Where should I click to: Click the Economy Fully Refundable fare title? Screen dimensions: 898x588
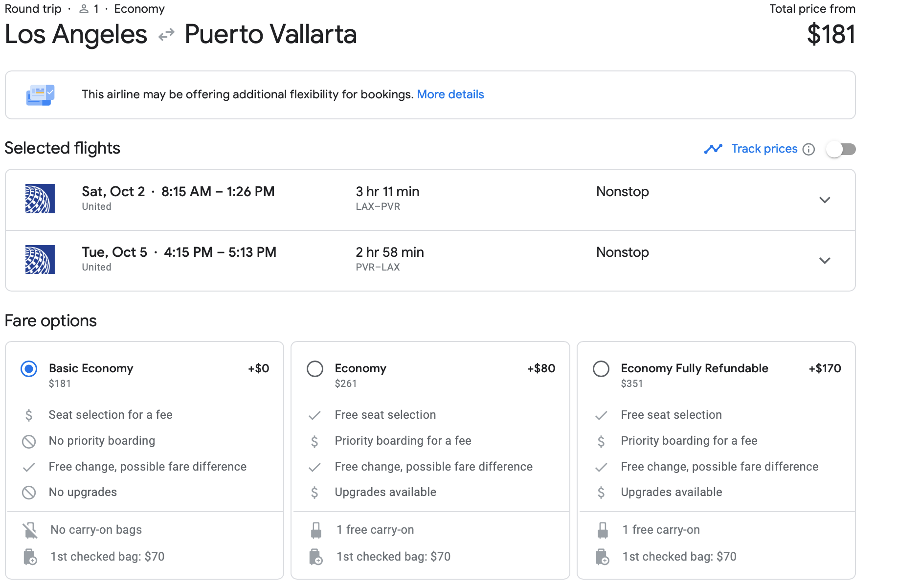click(x=694, y=368)
